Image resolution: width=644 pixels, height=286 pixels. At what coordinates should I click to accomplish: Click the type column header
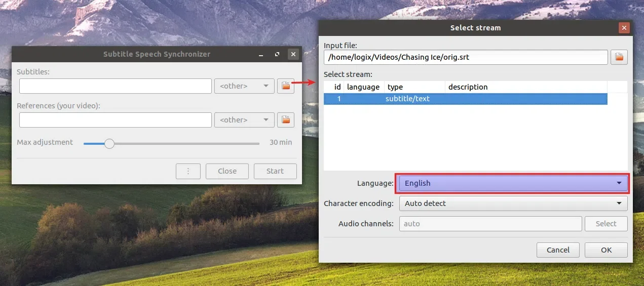[x=414, y=87]
